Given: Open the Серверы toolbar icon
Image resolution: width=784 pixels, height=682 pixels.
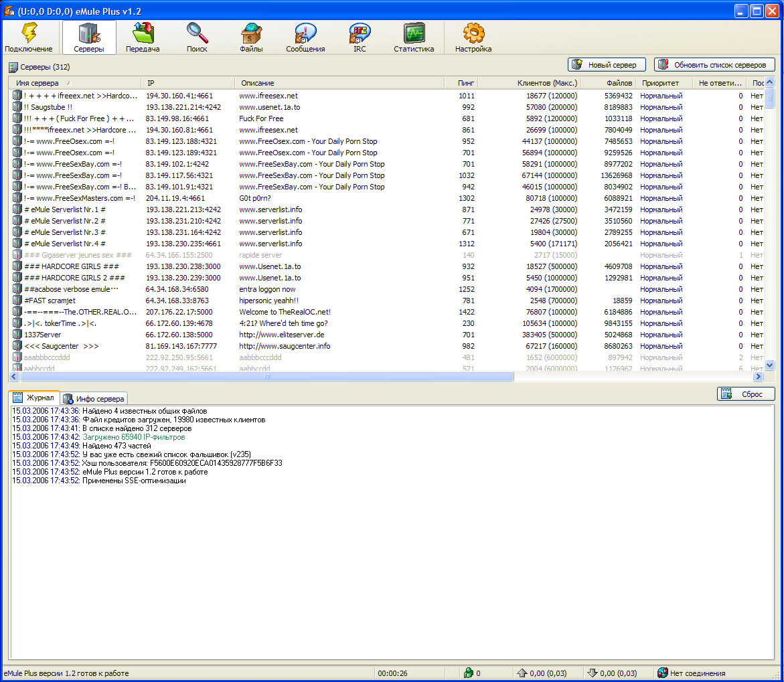Looking at the screenshot, I should click(89, 33).
